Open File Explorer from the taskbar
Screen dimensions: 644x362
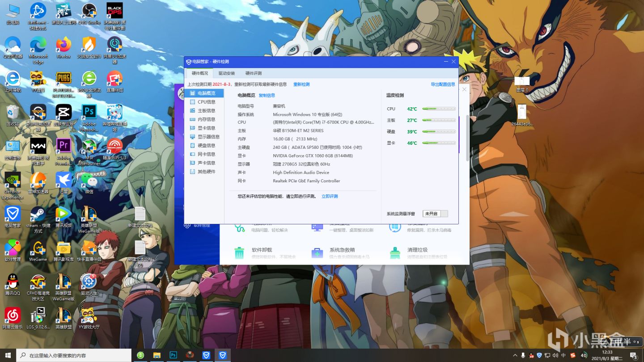point(157,355)
